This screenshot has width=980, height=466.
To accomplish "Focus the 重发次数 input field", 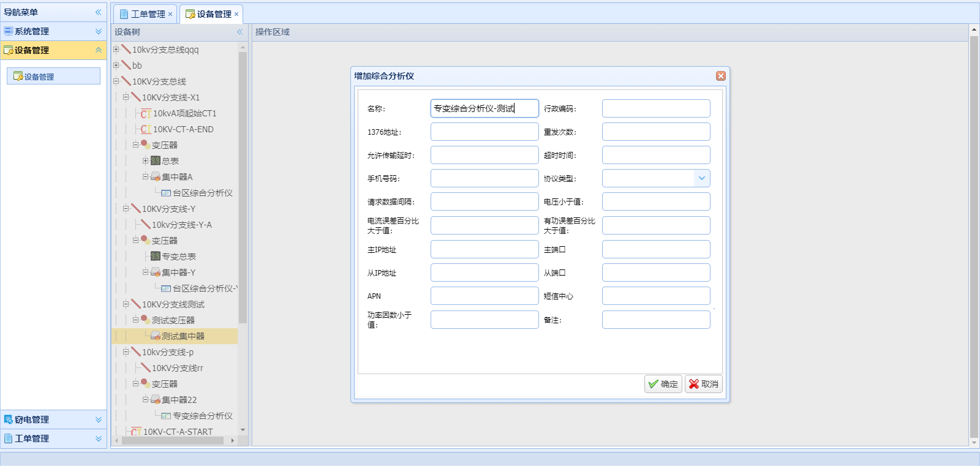I will pos(656,132).
